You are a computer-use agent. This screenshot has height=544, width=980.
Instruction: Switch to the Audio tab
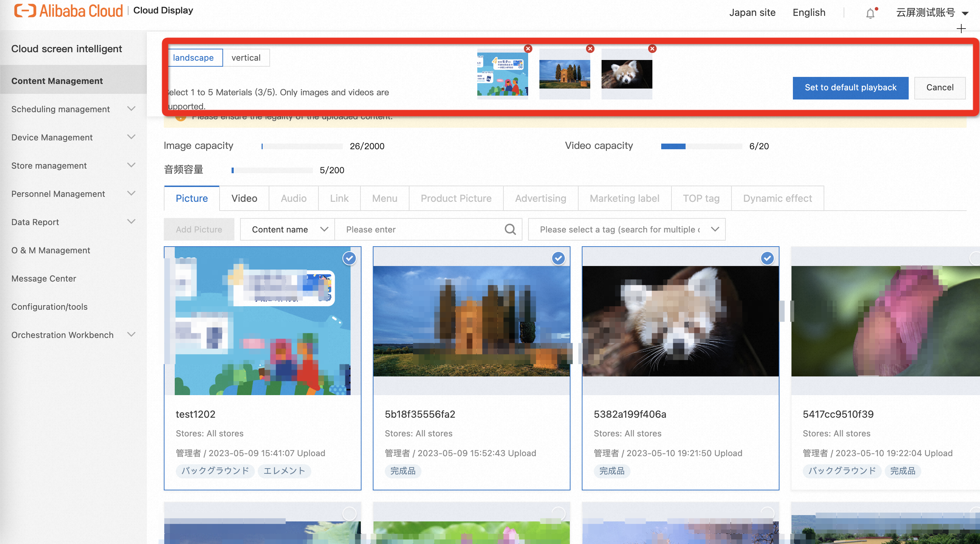pyautogui.click(x=293, y=198)
